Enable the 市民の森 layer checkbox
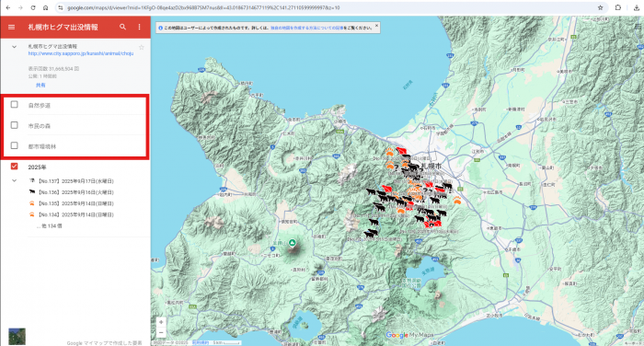 [15, 125]
